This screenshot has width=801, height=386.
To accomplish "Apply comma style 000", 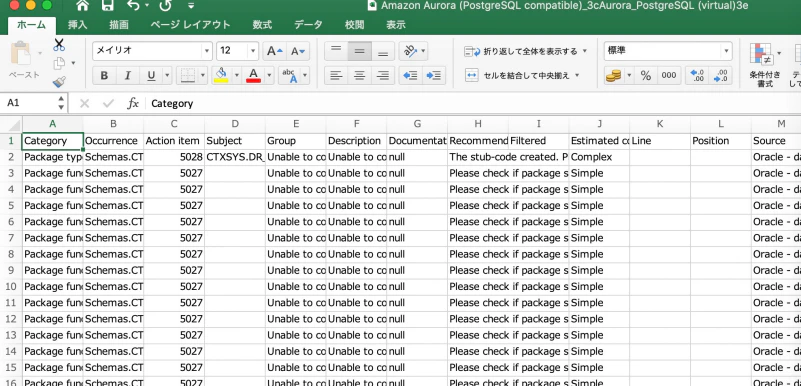I will [x=669, y=76].
